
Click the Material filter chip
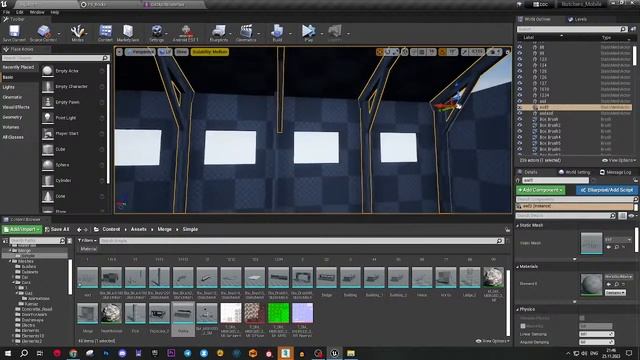tap(88, 249)
